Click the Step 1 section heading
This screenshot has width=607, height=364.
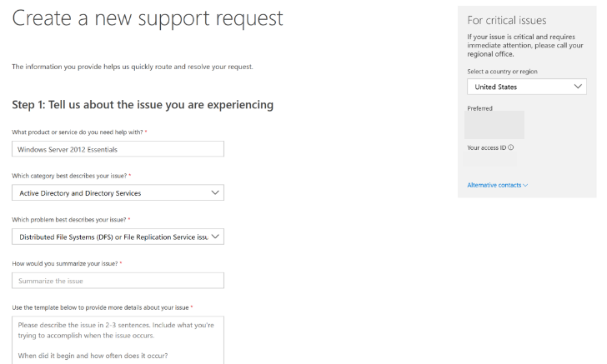point(143,105)
